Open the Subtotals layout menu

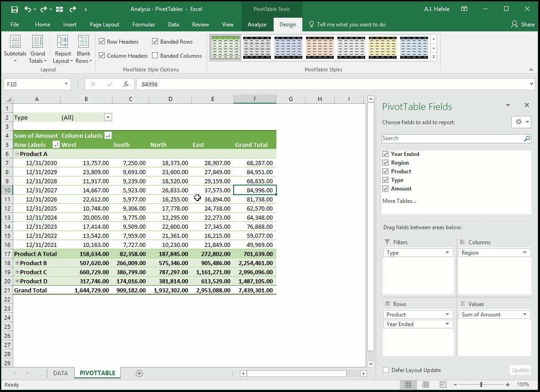[15, 49]
